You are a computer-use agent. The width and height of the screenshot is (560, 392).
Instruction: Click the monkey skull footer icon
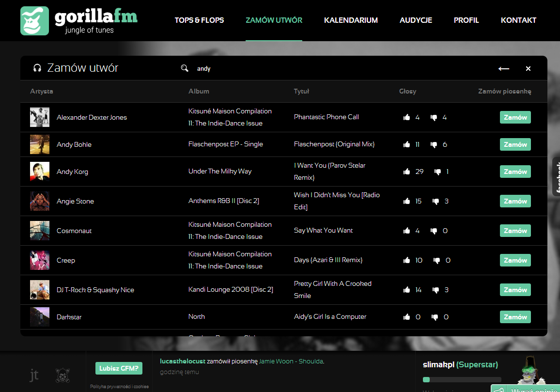click(x=63, y=376)
